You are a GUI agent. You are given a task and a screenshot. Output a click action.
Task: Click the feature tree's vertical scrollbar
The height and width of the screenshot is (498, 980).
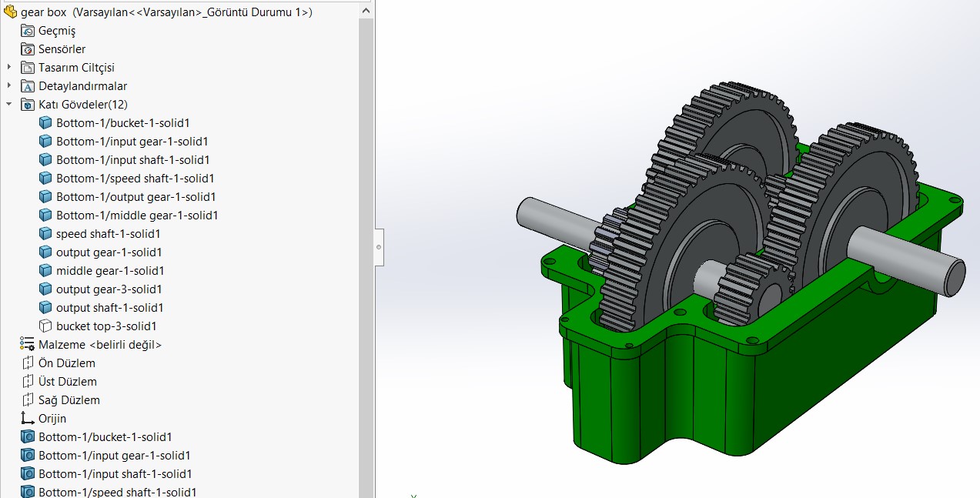pyautogui.click(x=366, y=258)
